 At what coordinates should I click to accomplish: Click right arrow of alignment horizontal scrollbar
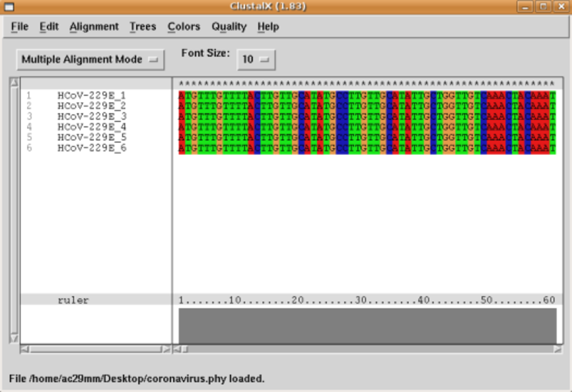pos(557,349)
